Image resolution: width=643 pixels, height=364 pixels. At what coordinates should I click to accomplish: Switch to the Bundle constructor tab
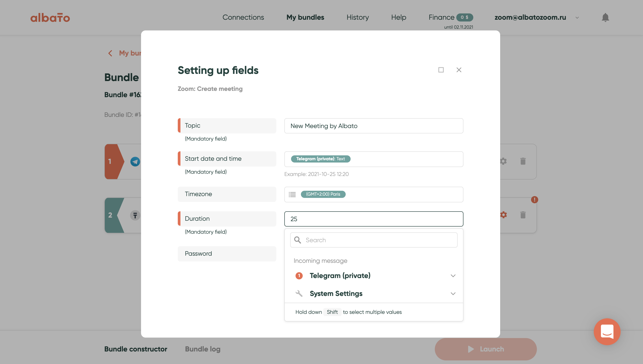pos(135,349)
